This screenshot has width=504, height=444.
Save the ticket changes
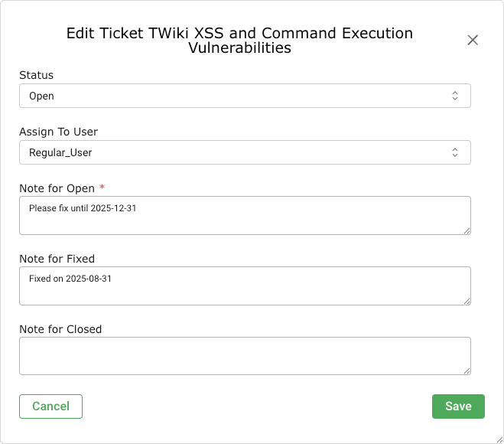(458, 406)
